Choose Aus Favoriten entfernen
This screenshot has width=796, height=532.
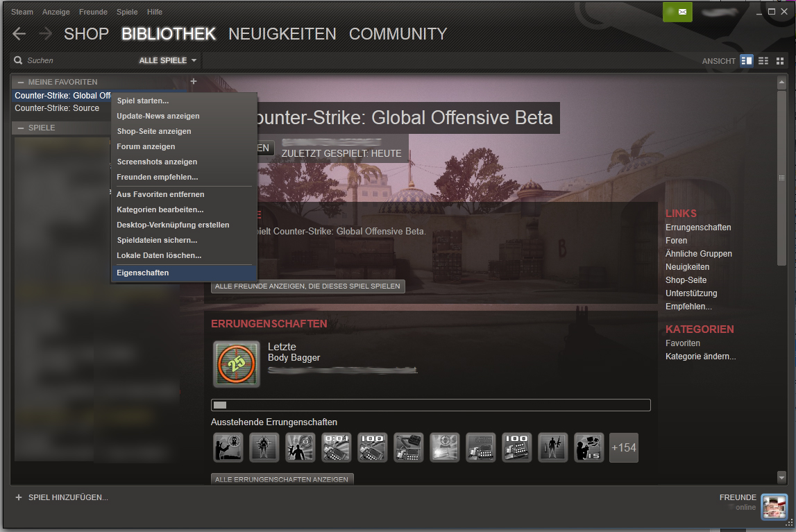click(x=184, y=194)
